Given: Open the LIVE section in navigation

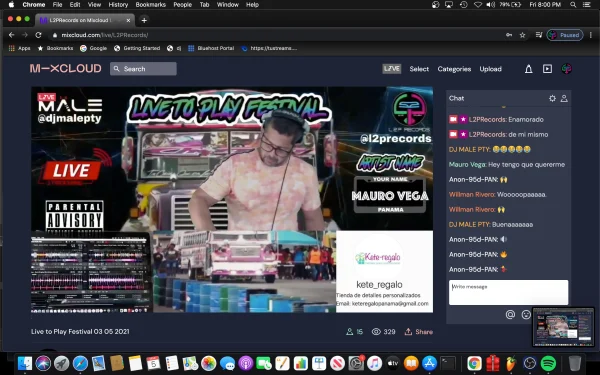Looking at the screenshot, I should (x=392, y=69).
